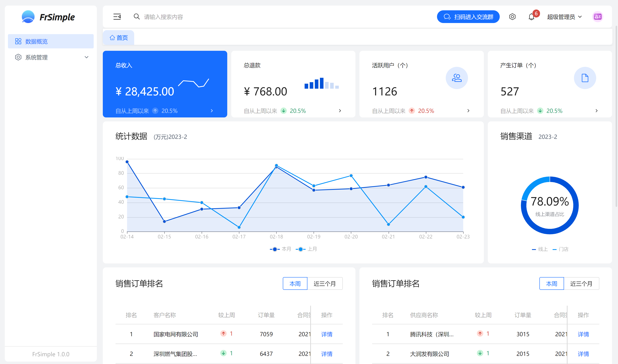618x364 pixels.
Task: Open the notification bell
Action: (x=531, y=17)
